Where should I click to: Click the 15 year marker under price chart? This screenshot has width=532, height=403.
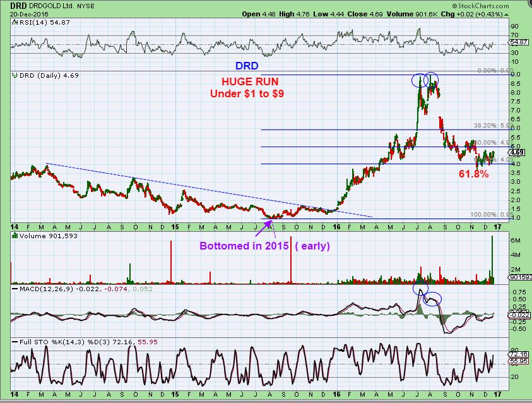coord(175,227)
